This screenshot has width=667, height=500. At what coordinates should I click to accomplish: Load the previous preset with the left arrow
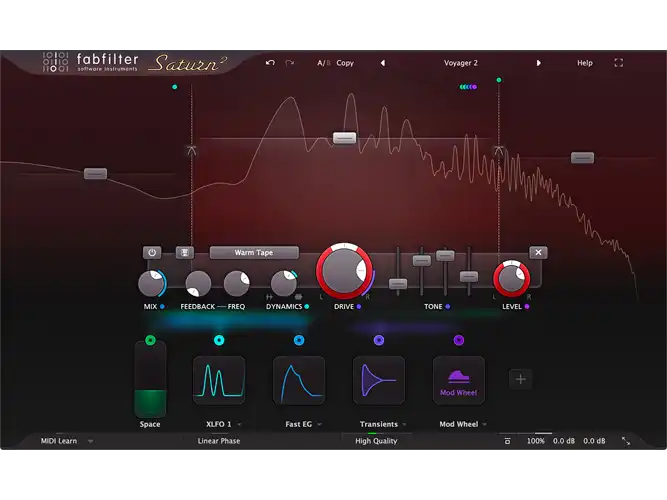click(383, 63)
